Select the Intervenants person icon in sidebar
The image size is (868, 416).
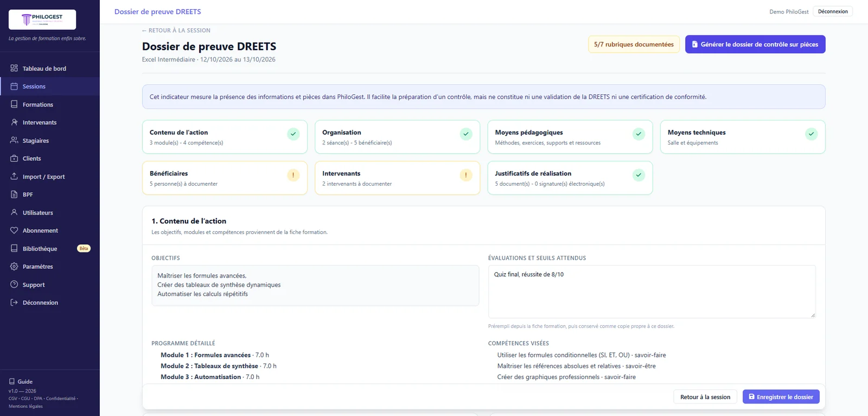click(14, 122)
